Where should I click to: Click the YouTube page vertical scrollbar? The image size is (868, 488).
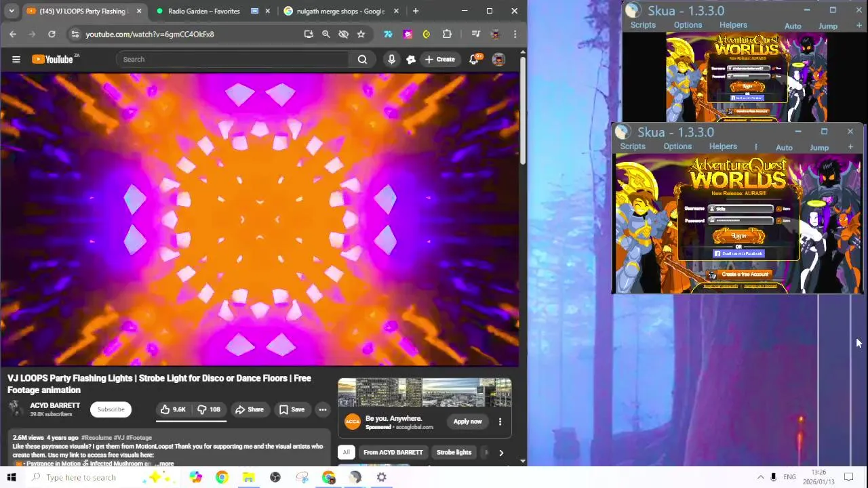click(x=522, y=112)
